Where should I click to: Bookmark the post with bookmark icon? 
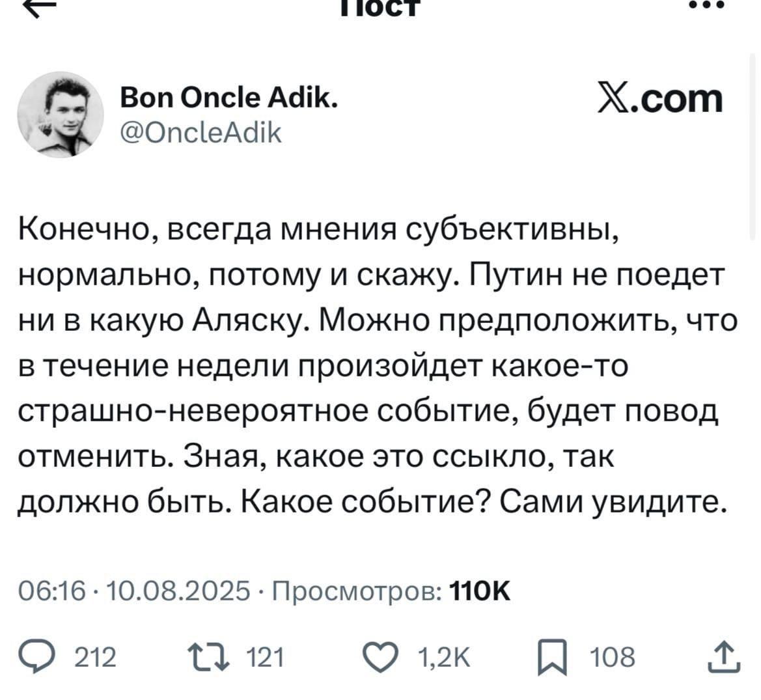click(x=552, y=659)
